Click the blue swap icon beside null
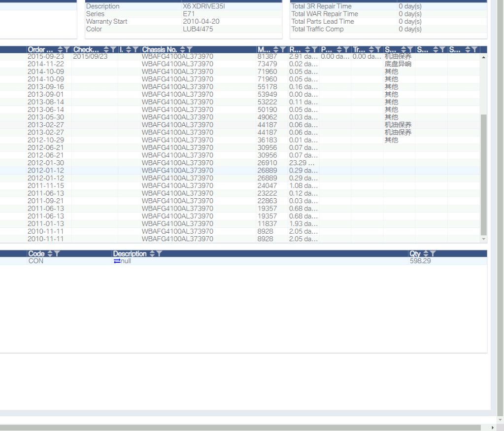 117,261
